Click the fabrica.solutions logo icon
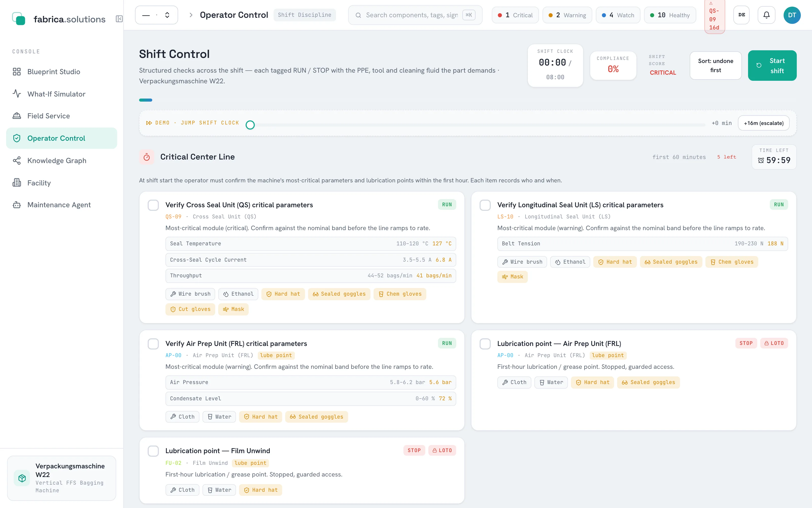The image size is (812, 508). pyautogui.click(x=19, y=19)
